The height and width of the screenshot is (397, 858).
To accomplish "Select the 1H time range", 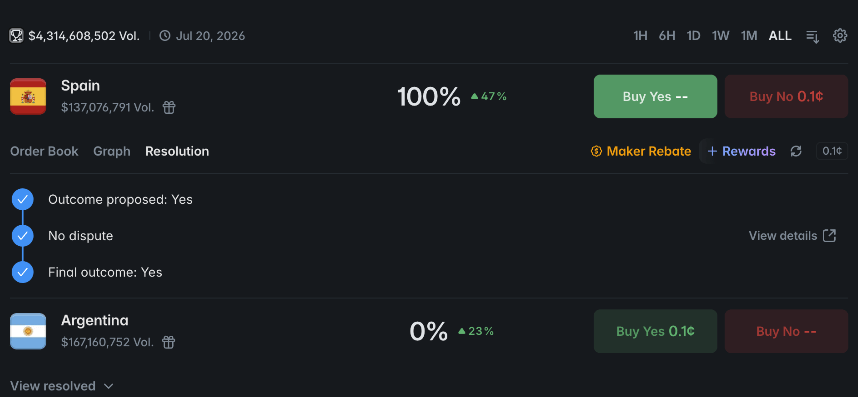I will click(640, 36).
